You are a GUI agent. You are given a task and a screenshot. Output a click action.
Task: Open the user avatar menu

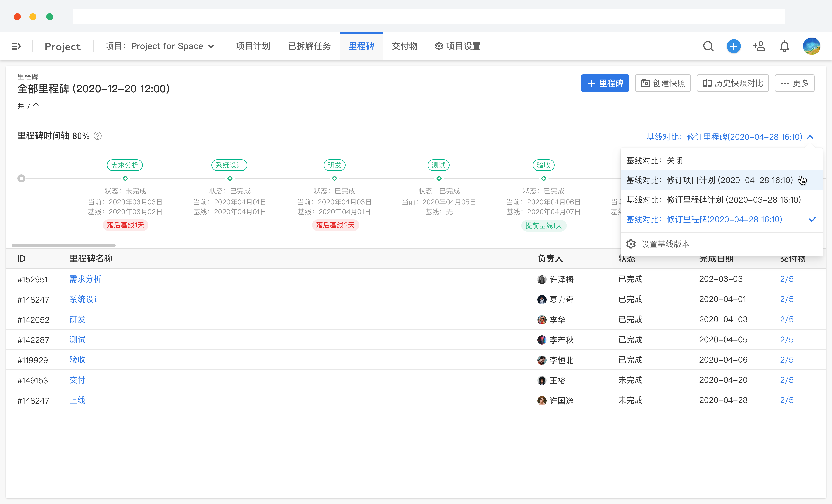point(811,46)
